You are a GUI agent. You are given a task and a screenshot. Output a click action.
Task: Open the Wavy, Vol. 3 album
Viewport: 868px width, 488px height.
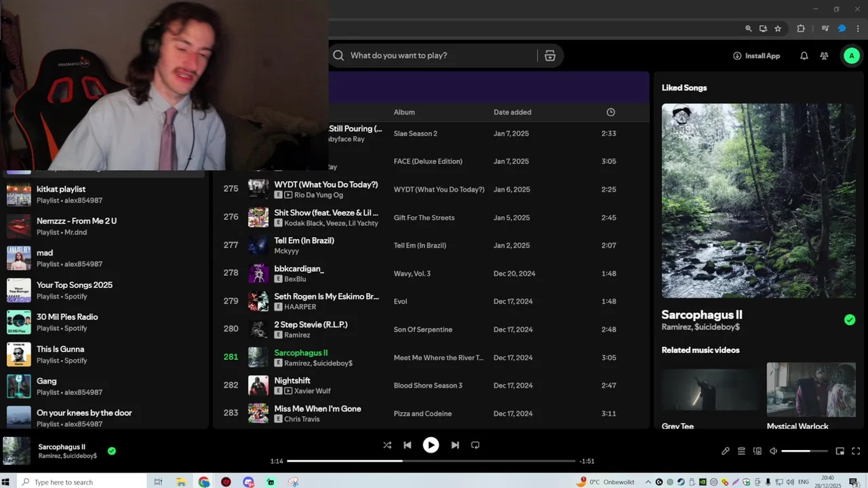tap(412, 274)
